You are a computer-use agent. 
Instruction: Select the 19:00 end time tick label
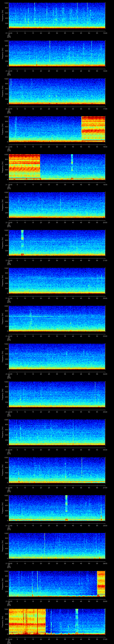point(105,184)
